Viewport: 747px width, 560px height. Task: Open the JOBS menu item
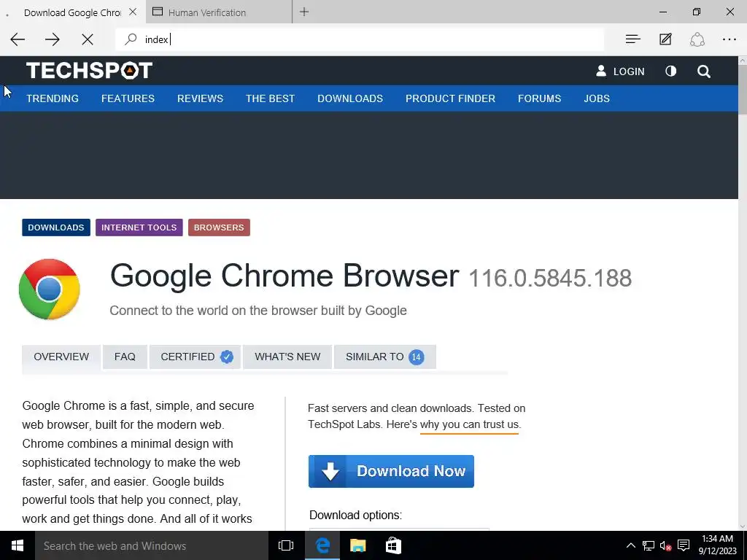597,98
